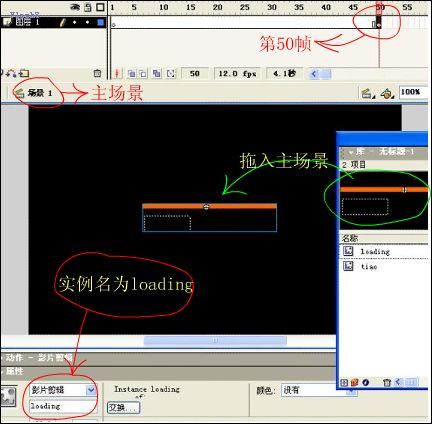Click the library New Symbol icon
432x424 pixels.
pyautogui.click(x=344, y=382)
